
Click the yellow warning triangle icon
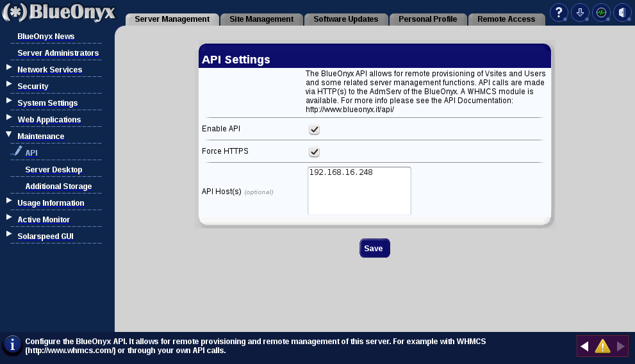(602, 347)
